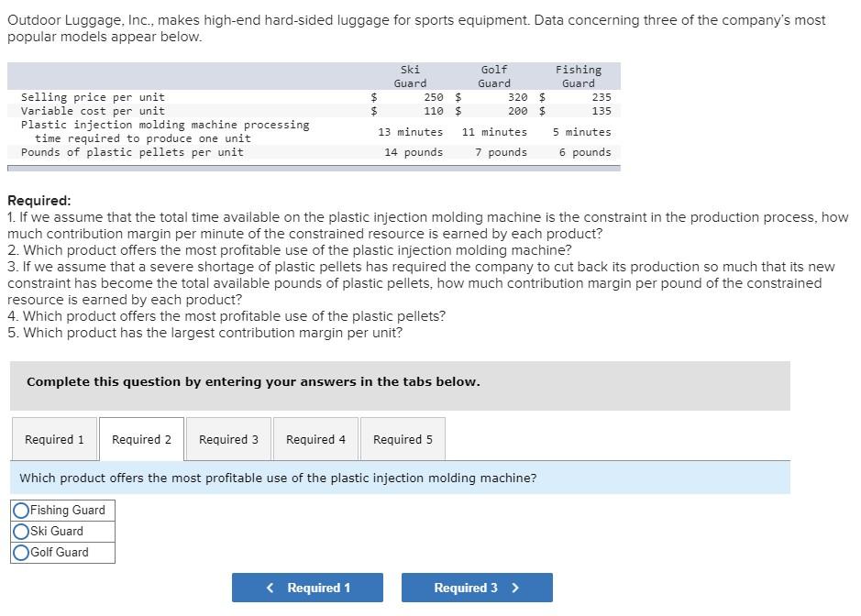Viewport: 861px width, 616px height.
Task: Click the 13 minutes cell in the table
Action: click(x=411, y=132)
